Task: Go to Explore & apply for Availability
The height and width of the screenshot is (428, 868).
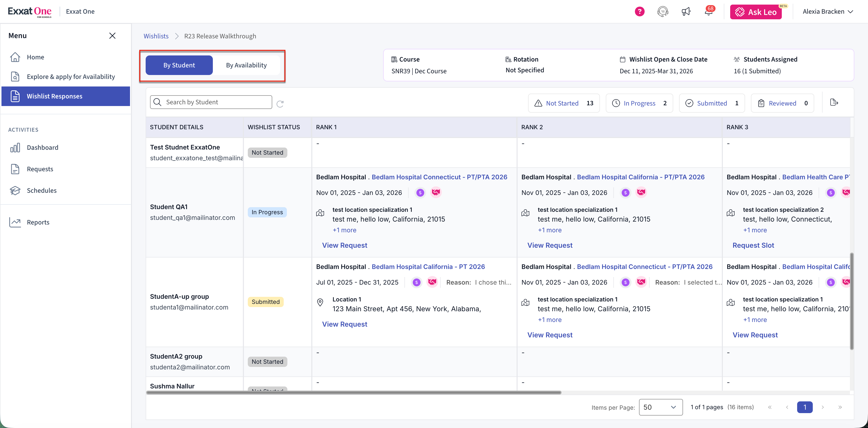Action: (71, 77)
